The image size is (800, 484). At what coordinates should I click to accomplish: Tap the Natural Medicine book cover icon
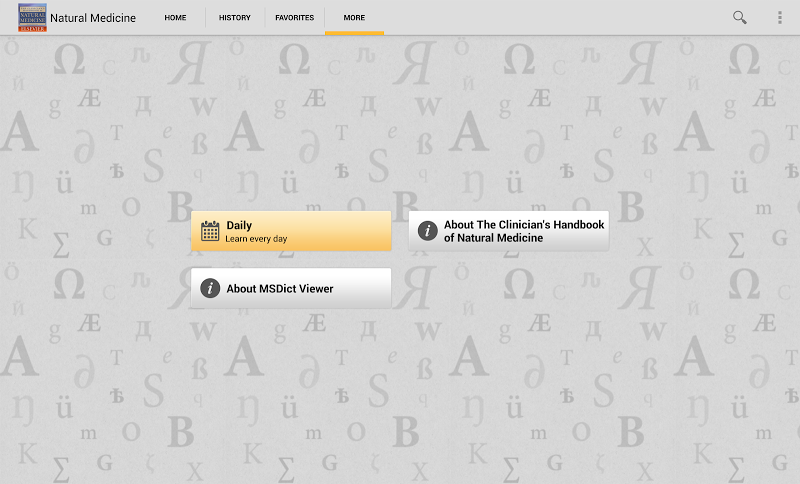point(32,17)
